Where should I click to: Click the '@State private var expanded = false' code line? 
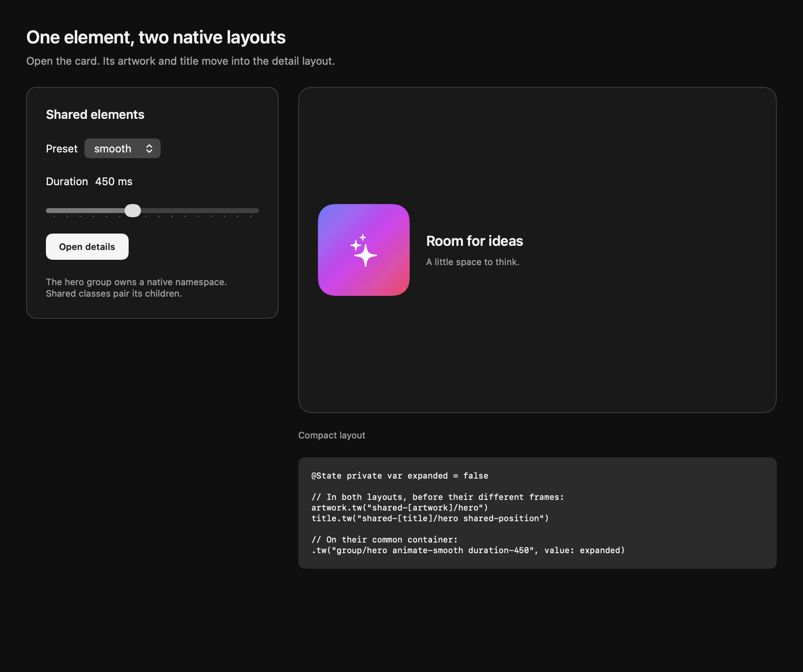coord(400,476)
